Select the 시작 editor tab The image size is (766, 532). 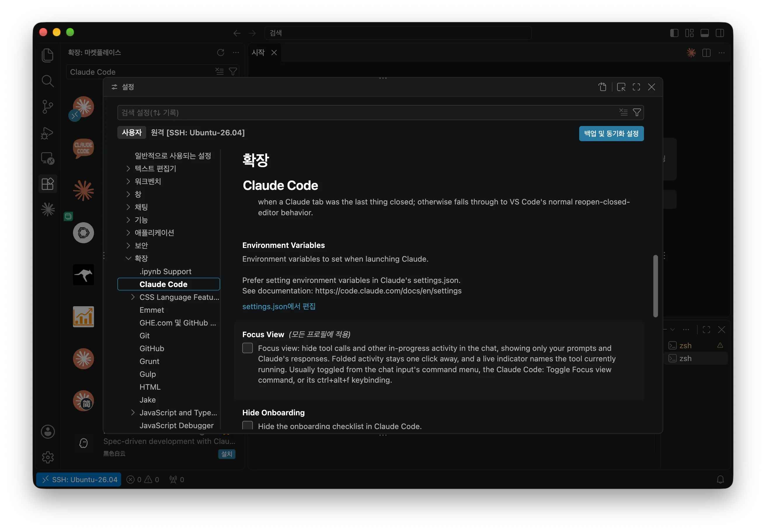click(x=258, y=53)
